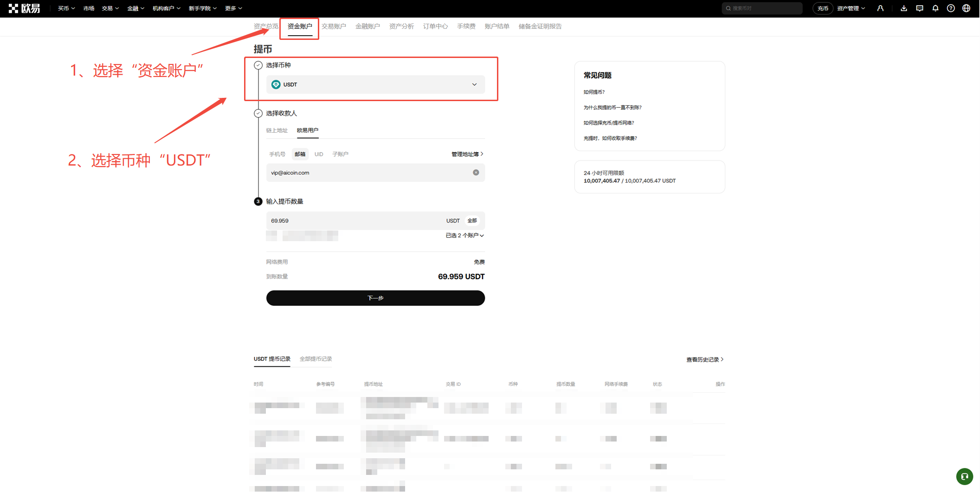Switch recipient type to 手机号
The height and width of the screenshot is (493, 980).
point(277,154)
